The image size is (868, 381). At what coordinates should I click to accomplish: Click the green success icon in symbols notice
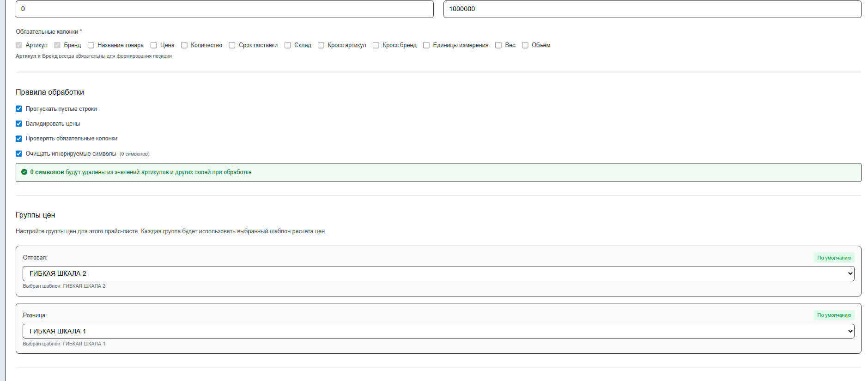24,172
